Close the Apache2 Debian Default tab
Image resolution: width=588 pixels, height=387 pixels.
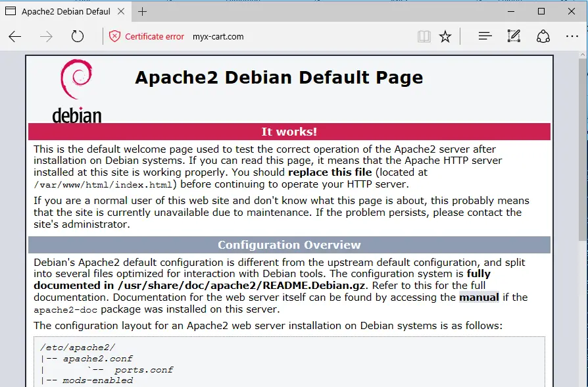click(x=121, y=12)
